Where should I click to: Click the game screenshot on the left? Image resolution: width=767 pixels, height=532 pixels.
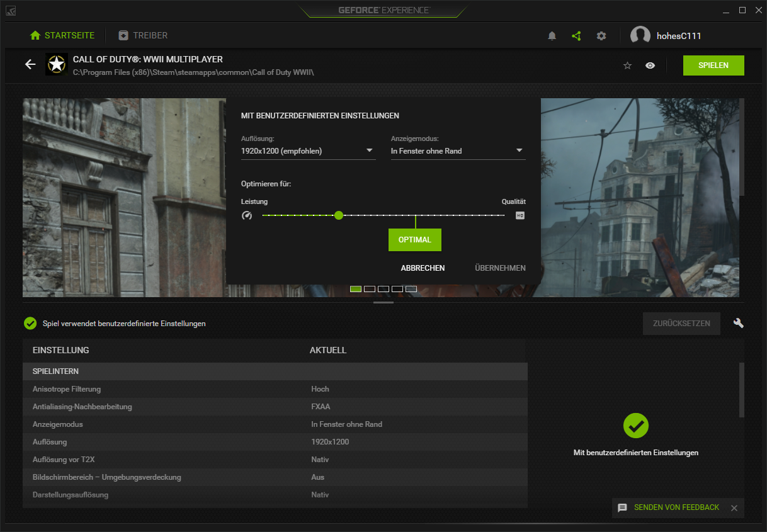click(124, 198)
